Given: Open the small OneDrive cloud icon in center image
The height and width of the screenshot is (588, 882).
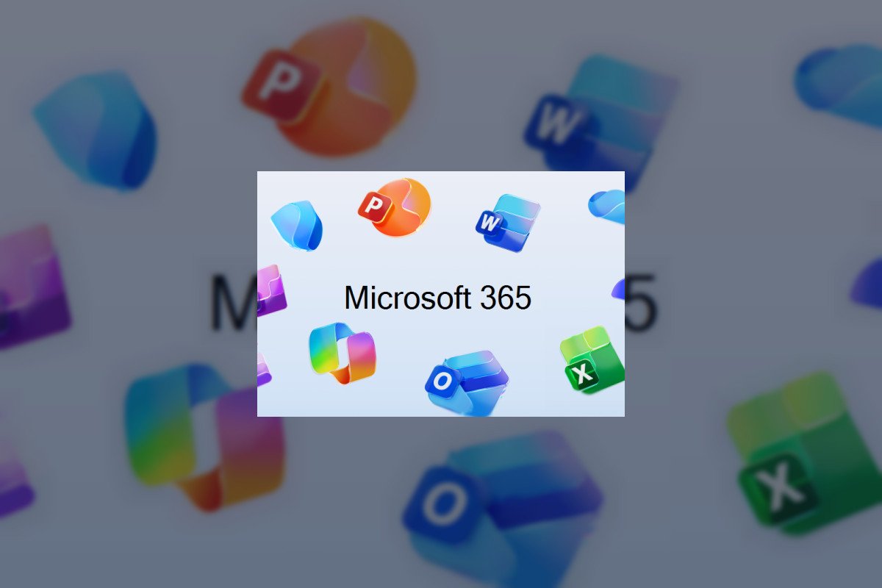Looking at the screenshot, I should [607, 207].
